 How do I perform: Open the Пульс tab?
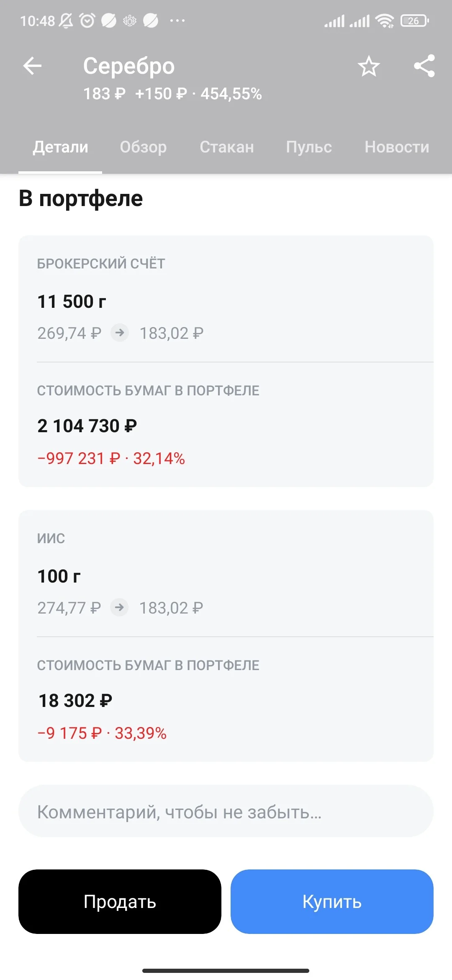(x=309, y=147)
